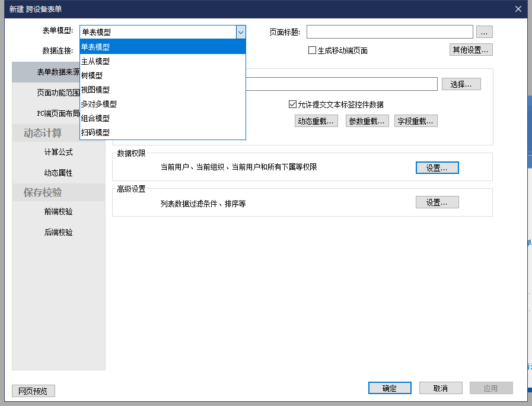Click into the 页面标题 text field

(x=389, y=32)
